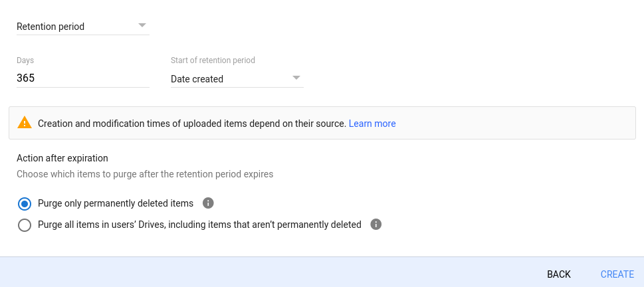The height and width of the screenshot is (287, 644).
Task: Open the 'Date created' start option selector
Action: point(237,79)
